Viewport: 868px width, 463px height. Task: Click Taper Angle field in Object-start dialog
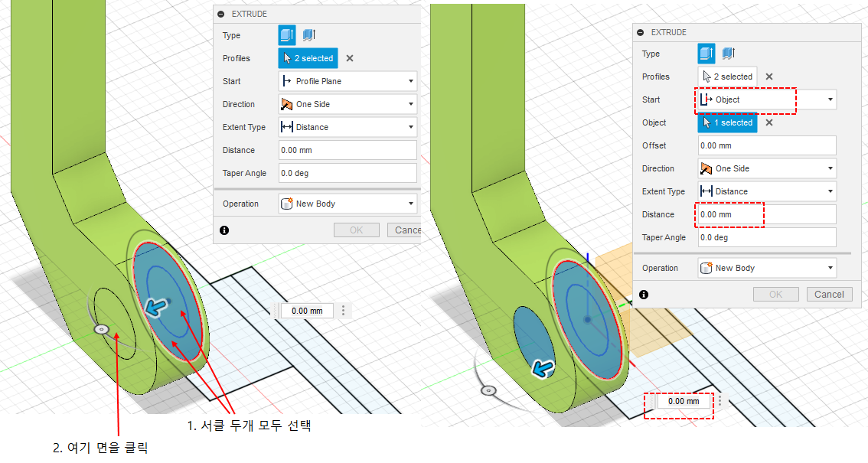tap(767, 237)
